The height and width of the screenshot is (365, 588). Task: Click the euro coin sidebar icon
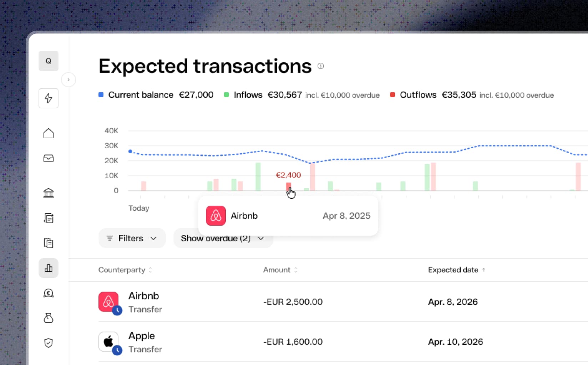pos(49,293)
